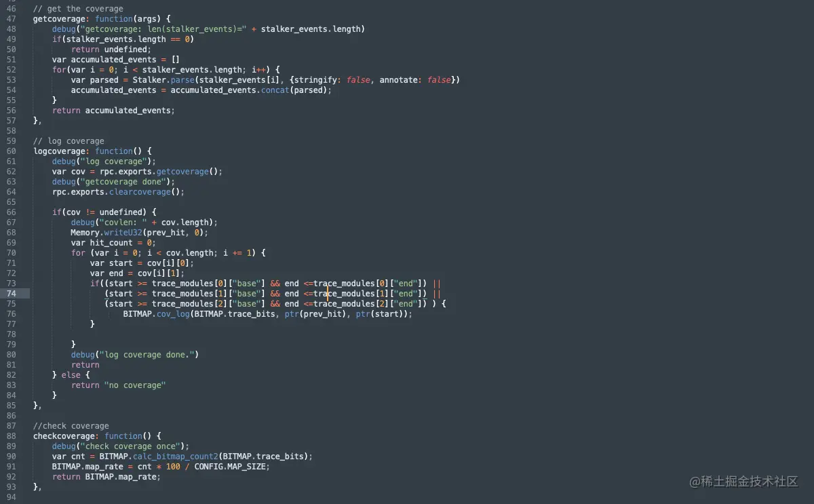814x504 pixels.
Task: Select gutter line number 74
Action: [12, 294]
